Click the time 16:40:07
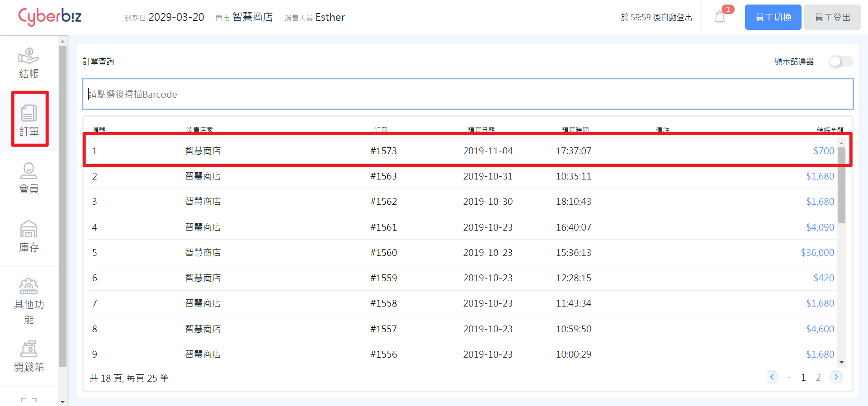Image resolution: width=868 pixels, height=406 pixels. (x=573, y=227)
